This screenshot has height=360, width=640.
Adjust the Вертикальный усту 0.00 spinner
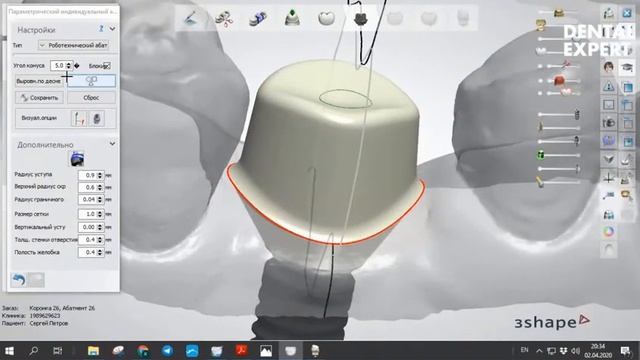point(100,227)
